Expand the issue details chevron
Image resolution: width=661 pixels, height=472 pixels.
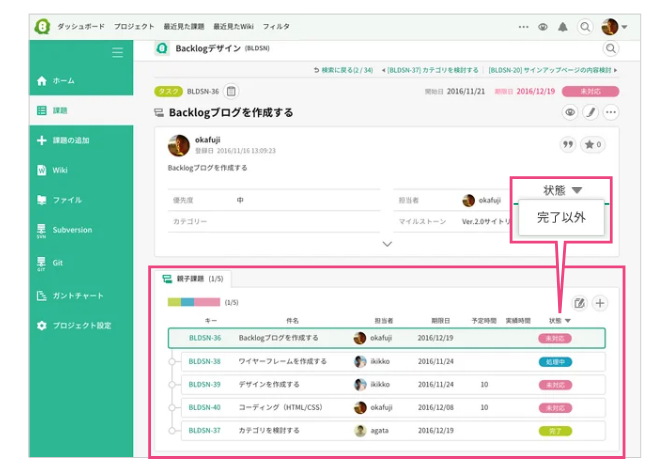(387, 243)
